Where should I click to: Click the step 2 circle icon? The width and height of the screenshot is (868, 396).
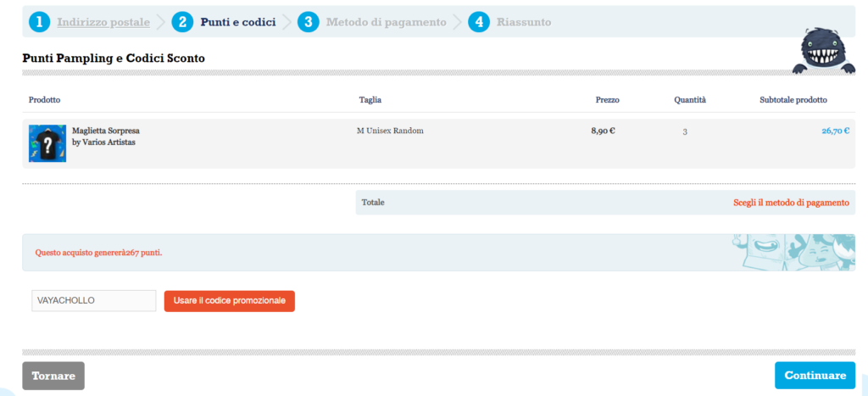pyautogui.click(x=182, y=22)
